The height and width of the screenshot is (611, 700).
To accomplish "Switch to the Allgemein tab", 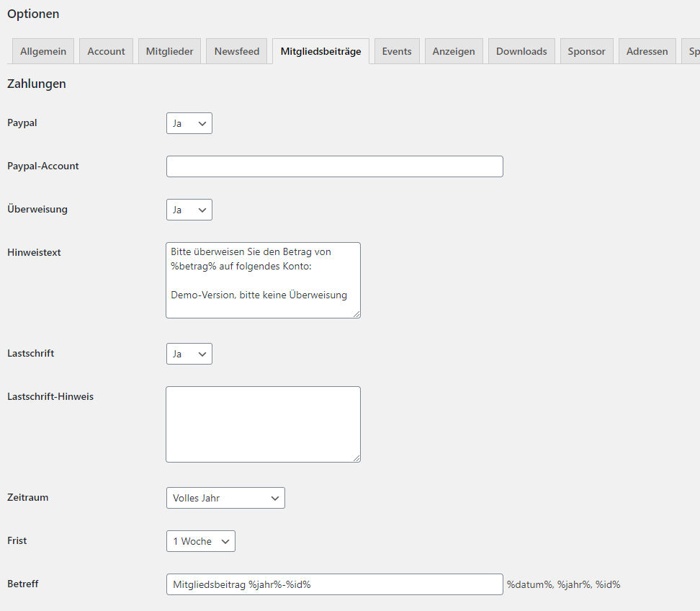I will 43,51.
